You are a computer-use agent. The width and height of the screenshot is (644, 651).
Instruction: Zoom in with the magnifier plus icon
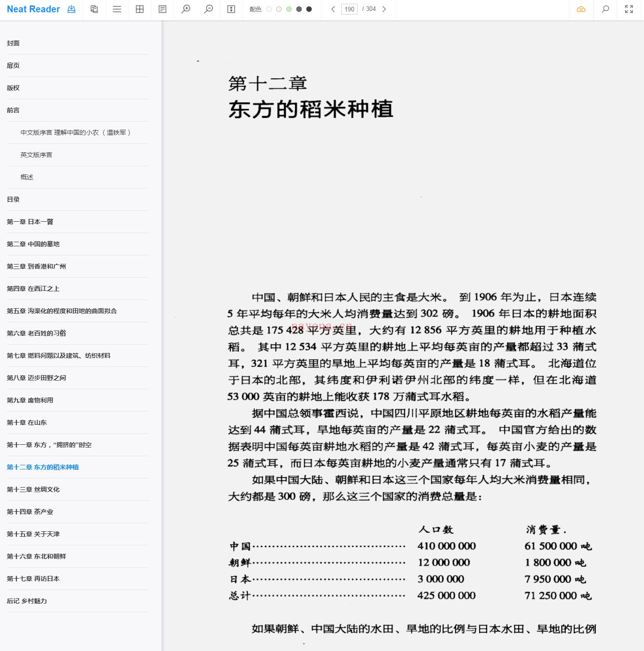pos(186,9)
